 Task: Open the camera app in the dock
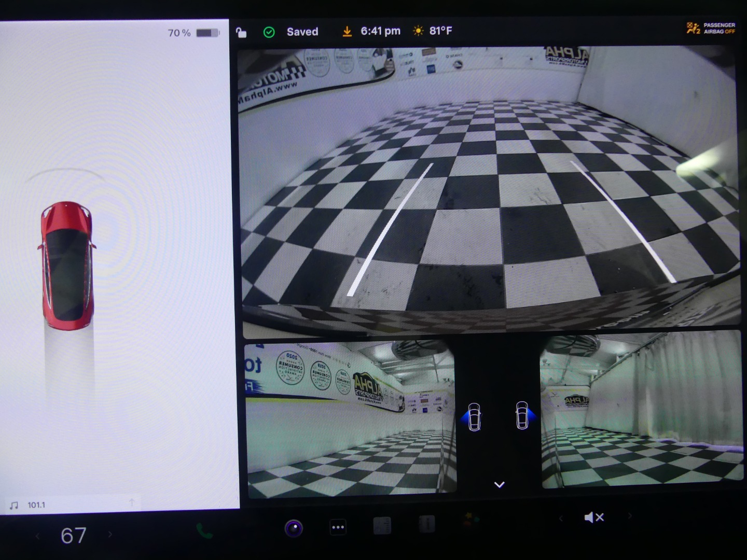pos(294,528)
